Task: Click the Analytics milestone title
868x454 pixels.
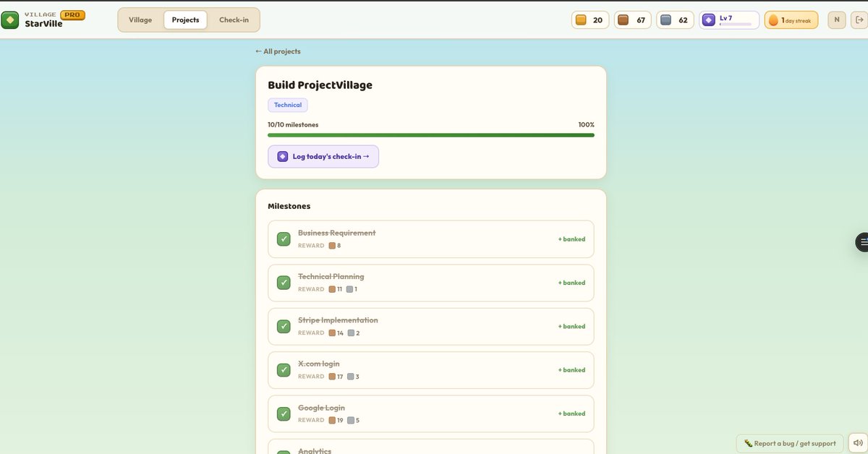Action: coord(315,450)
